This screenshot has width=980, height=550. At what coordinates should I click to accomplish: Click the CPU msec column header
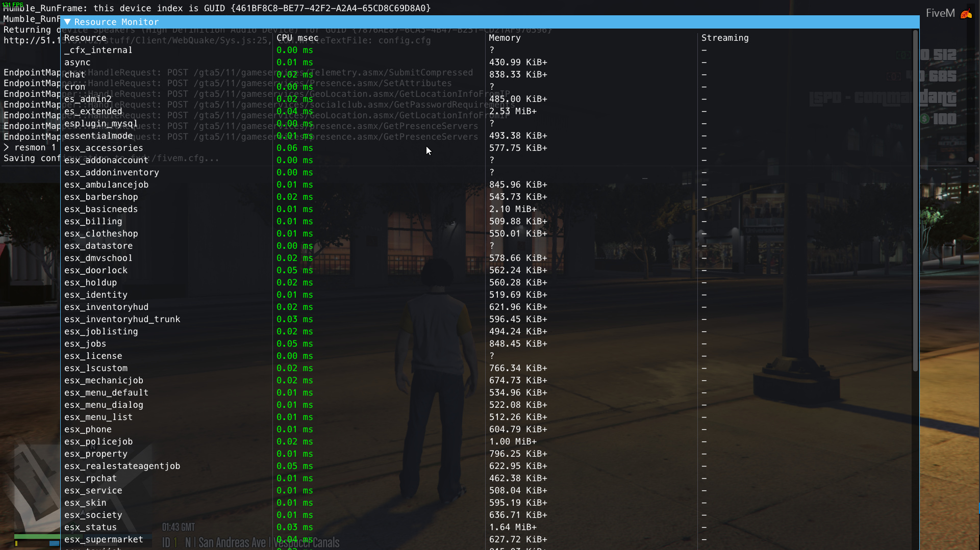[x=297, y=38]
